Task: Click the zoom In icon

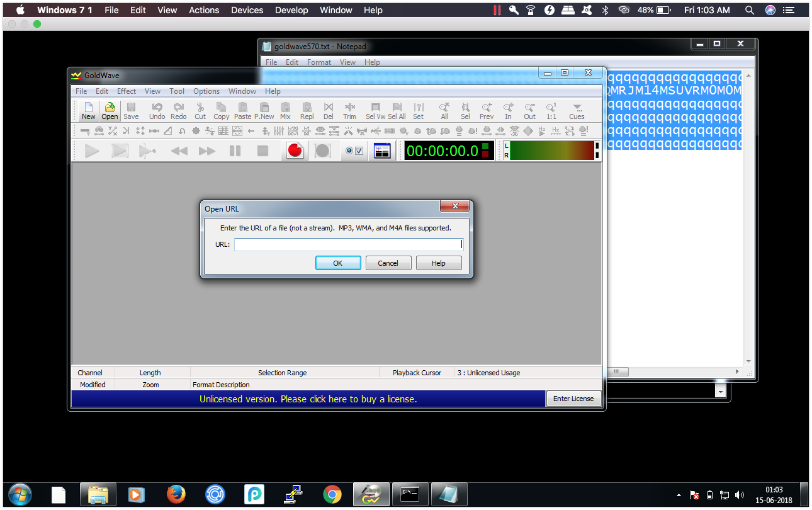Action: (x=508, y=111)
